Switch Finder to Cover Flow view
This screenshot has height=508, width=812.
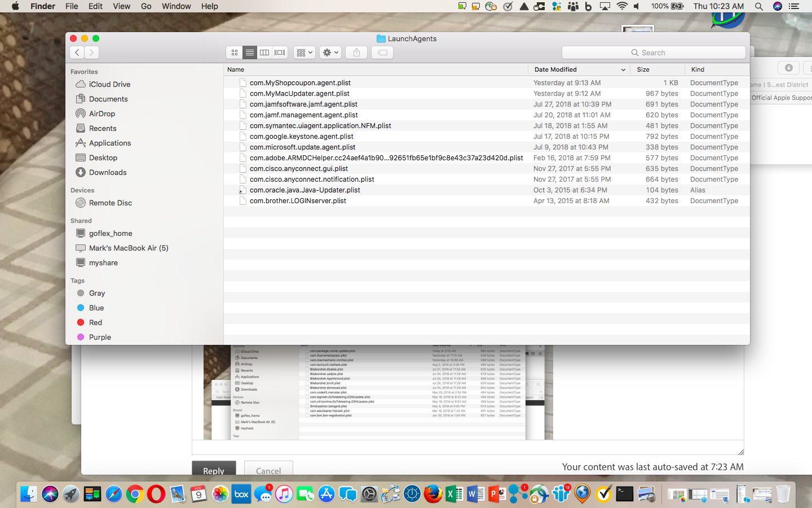(x=280, y=52)
